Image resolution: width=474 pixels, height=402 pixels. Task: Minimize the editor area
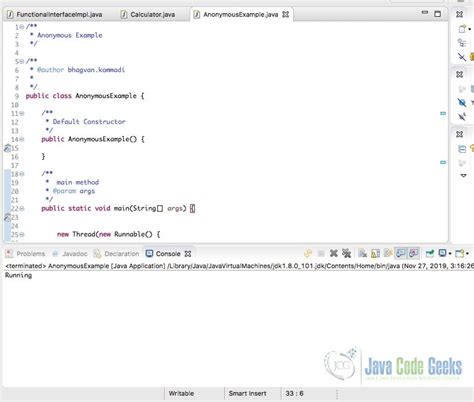[x=425, y=13]
